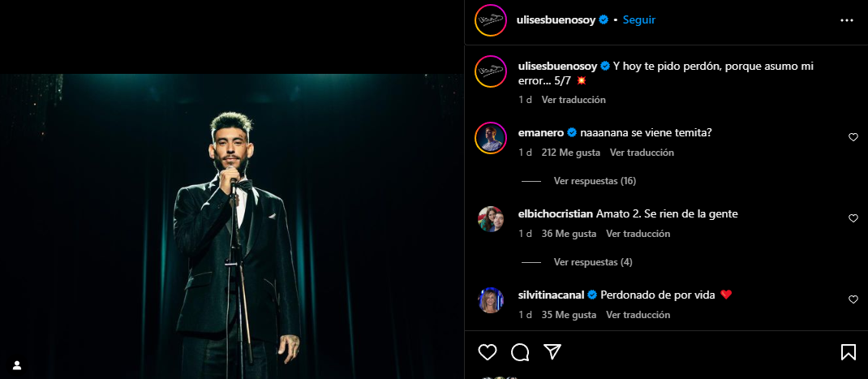This screenshot has height=379, width=868.
Task: Like elbichocristian's comment
Action: point(853,218)
